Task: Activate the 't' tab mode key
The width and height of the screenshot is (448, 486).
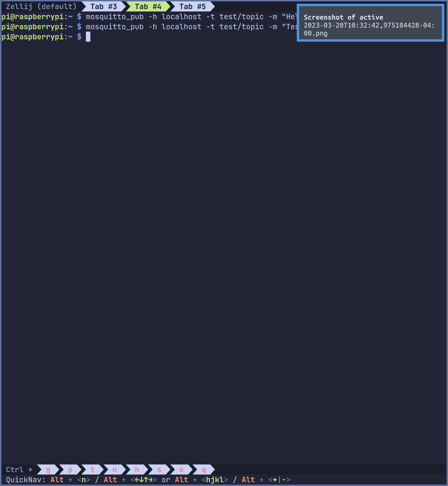Action: 92,470
